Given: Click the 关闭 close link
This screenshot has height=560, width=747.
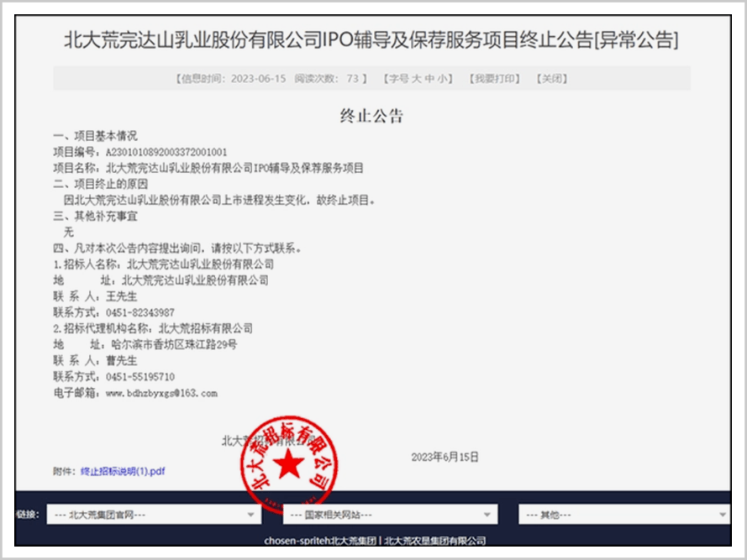Looking at the screenshot, I should (550, 78).
